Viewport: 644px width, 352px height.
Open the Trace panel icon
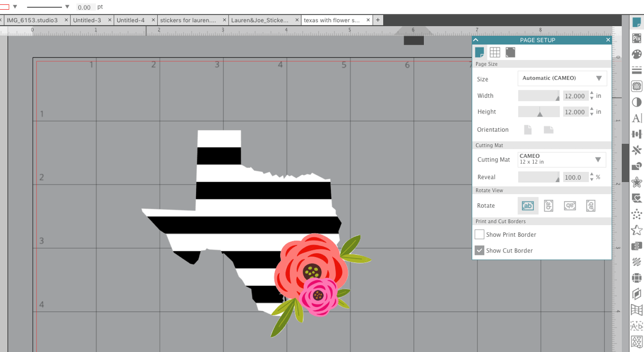click(x=636, y=86)
